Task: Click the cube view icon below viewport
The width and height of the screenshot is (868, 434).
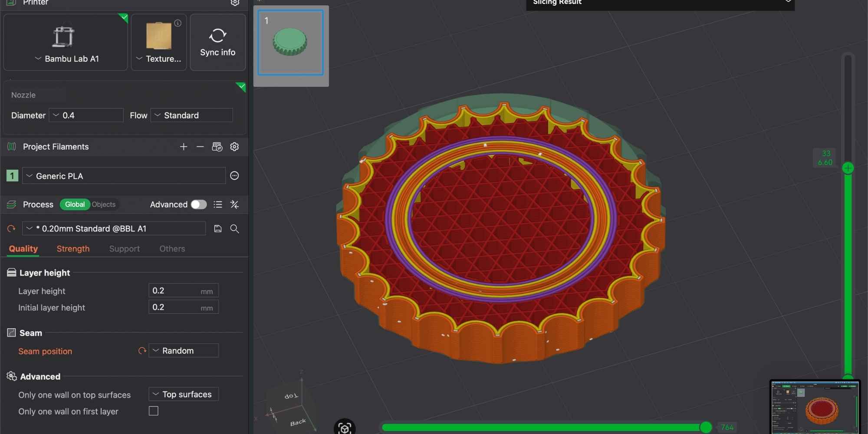Action: click(345, 428)
